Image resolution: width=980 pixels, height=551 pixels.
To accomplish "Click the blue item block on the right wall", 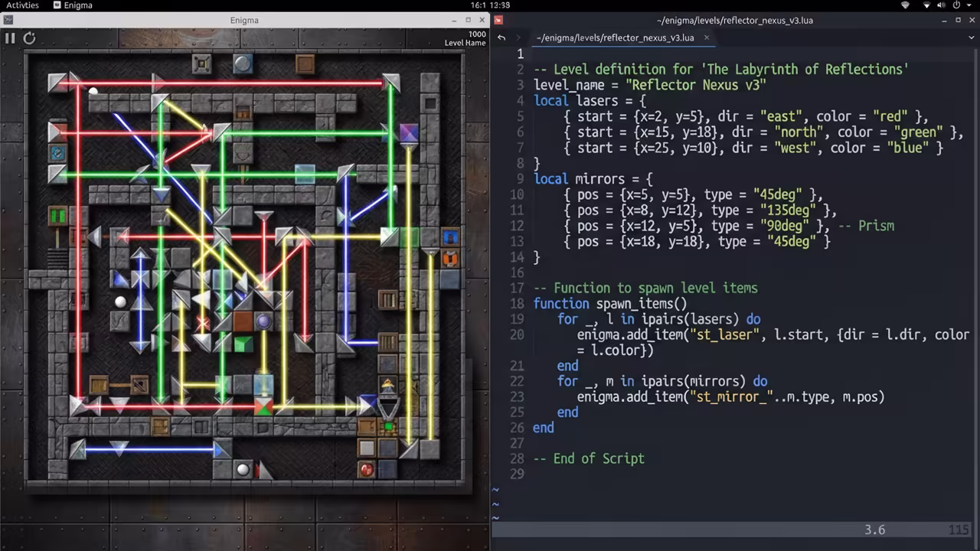I will pos(450,237).
